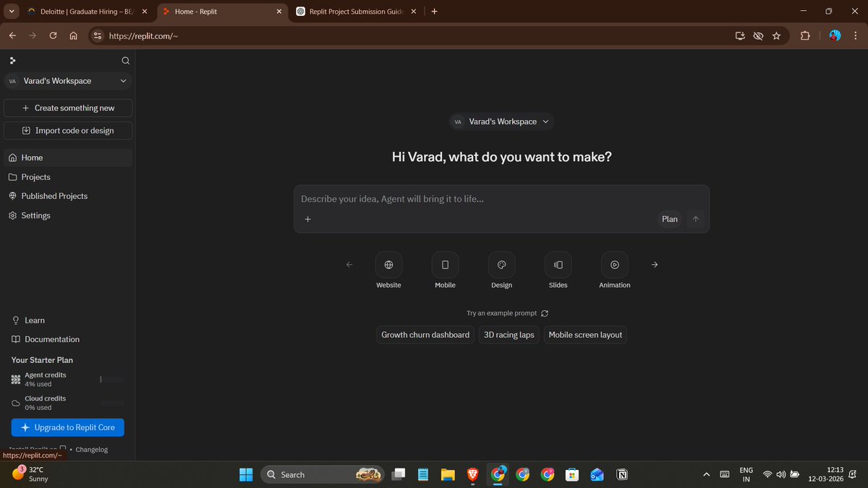868x488 pixels.
Task: Click Upgrade to Replit Core button
Action: pos(68,427)
